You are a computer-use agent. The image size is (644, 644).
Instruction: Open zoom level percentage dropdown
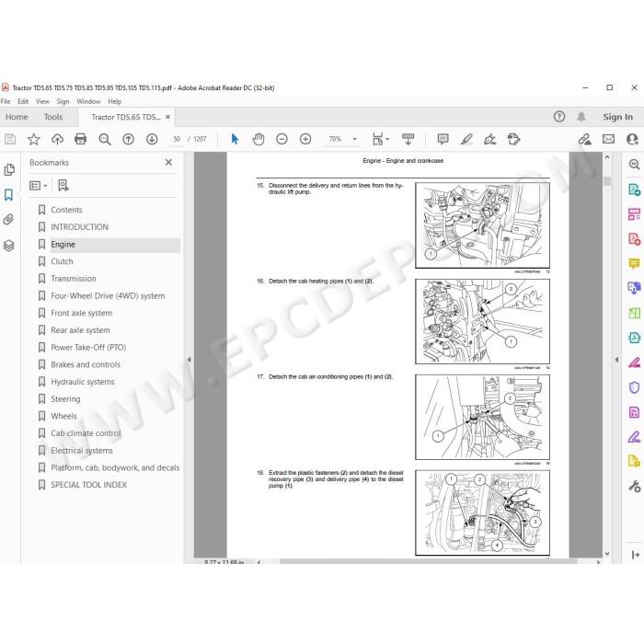click(x=355, y=139)
